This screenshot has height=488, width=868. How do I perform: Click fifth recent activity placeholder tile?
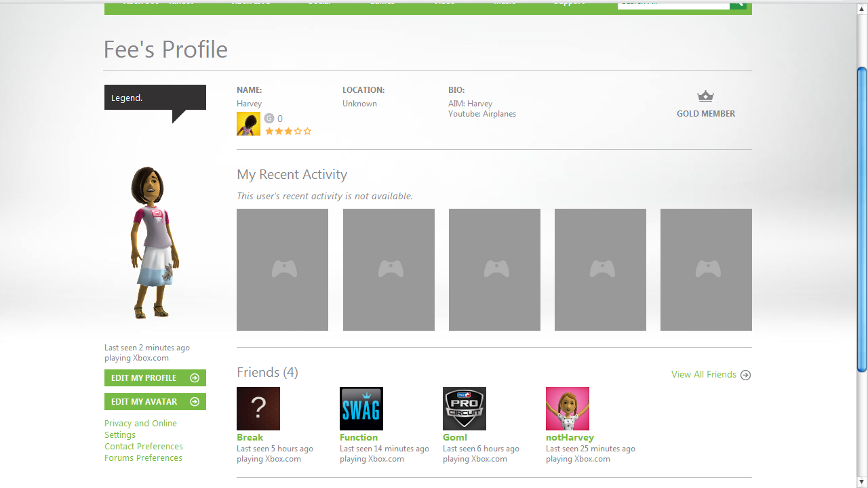(706, 270)
